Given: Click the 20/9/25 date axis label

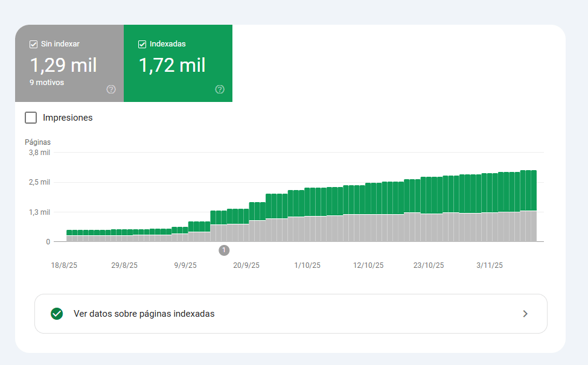Looking at the screenshot, I should (x=246, y=265).
